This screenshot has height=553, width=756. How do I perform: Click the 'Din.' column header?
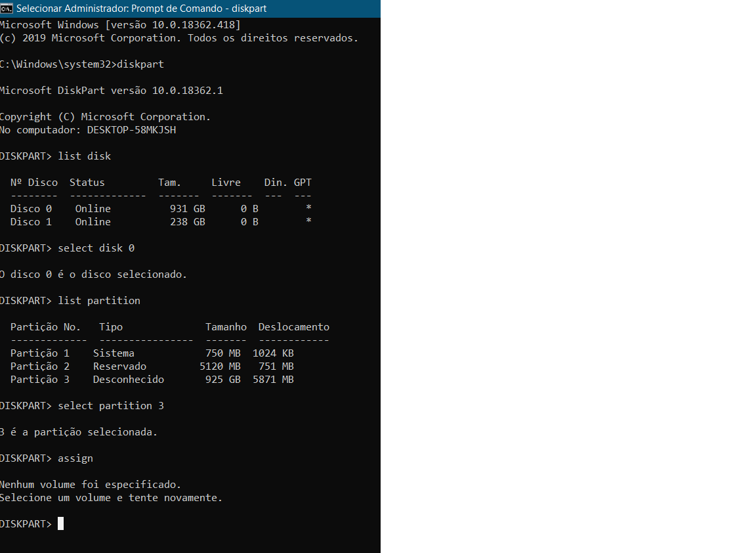[276, 183]
